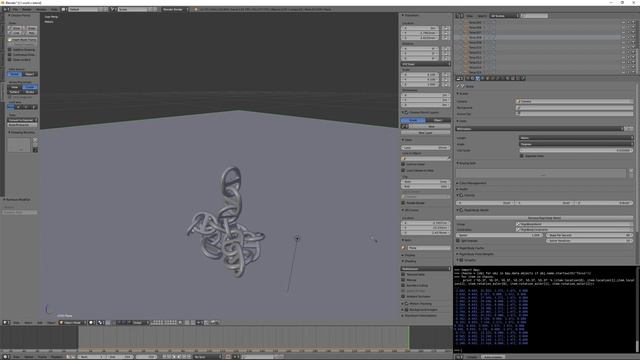
Task: Toggle the Rigid Body World checkbox
Action: point(462,210)
